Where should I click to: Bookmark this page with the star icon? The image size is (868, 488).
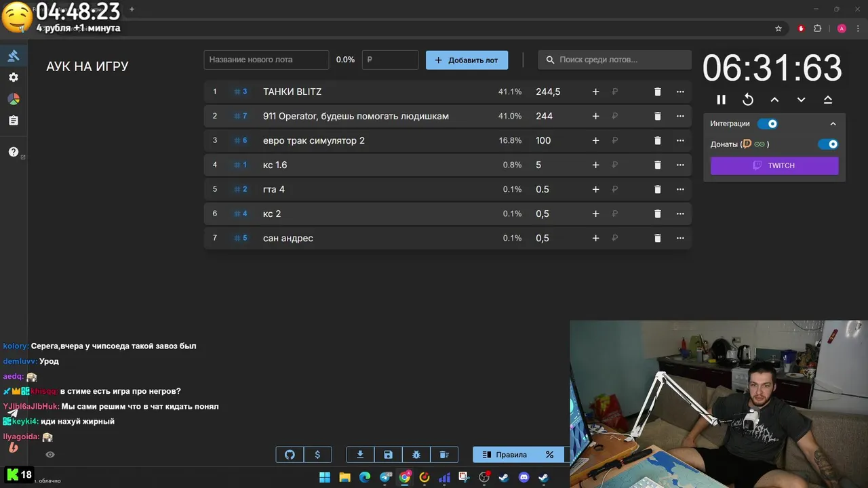pyautogui.click(x=778, y=28)
